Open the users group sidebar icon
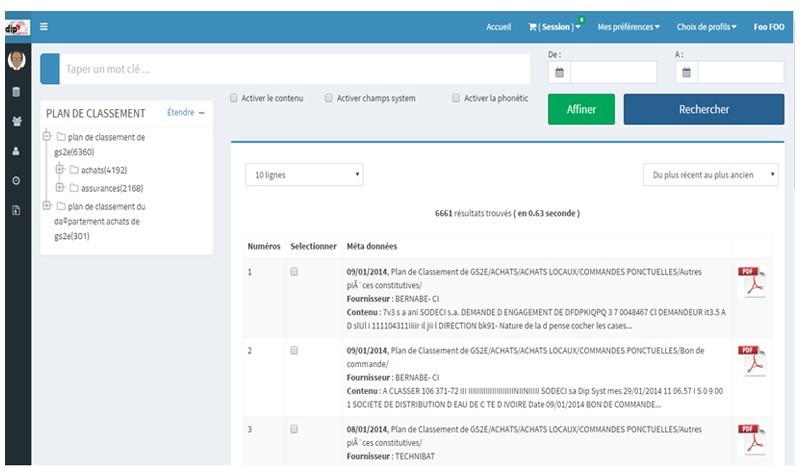 (17, 121)
